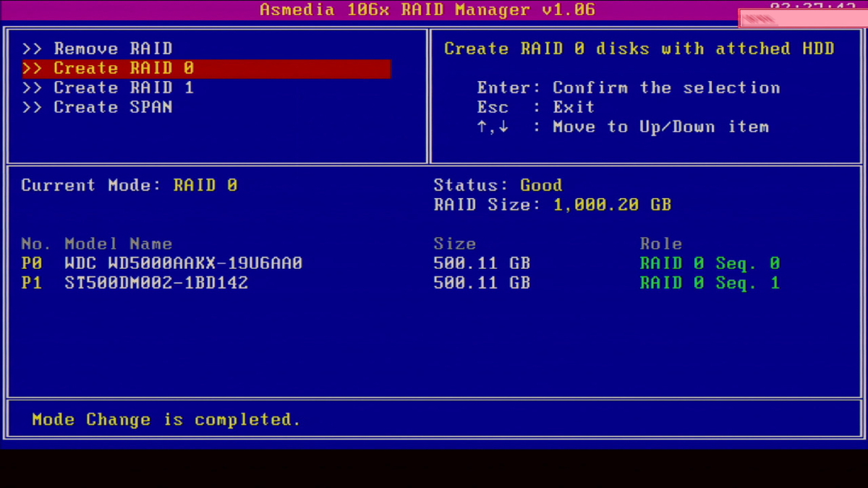Click the Model Name column header
The width and height of the screenshot is (868, 488).
point(119,244)
